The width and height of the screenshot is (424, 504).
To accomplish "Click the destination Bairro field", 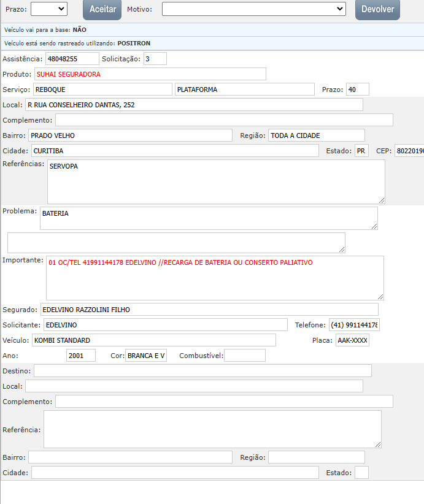I will [x=130, y=457].
